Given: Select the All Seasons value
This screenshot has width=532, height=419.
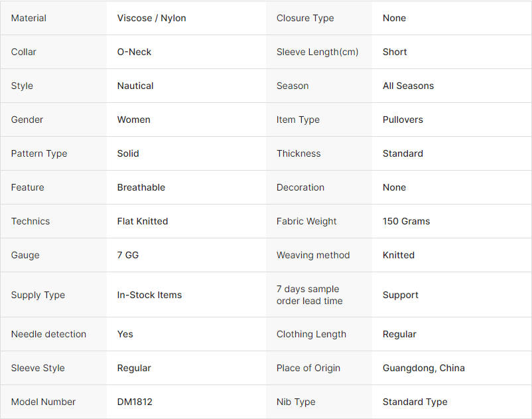Looking at the screenshot, I should pos(408,86).
